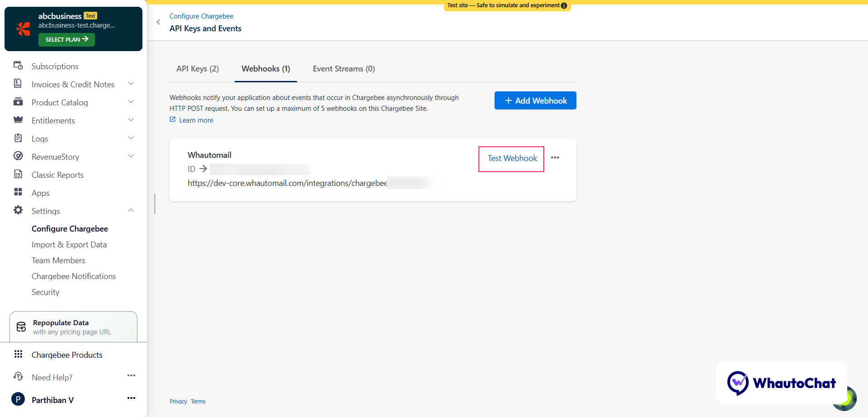The image size is (868, 417).
Task: Click the Settings gear icon
Action: (x=18, y=210)
